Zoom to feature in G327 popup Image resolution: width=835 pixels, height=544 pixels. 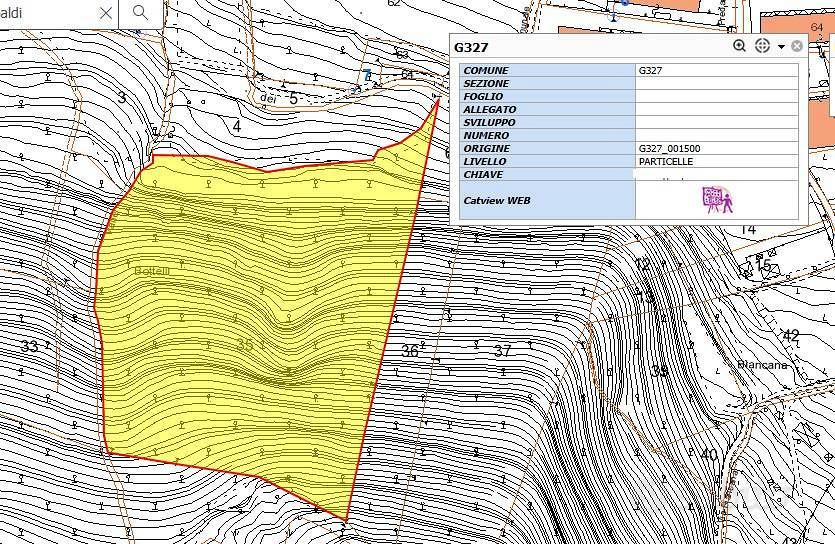pos(739,46)
